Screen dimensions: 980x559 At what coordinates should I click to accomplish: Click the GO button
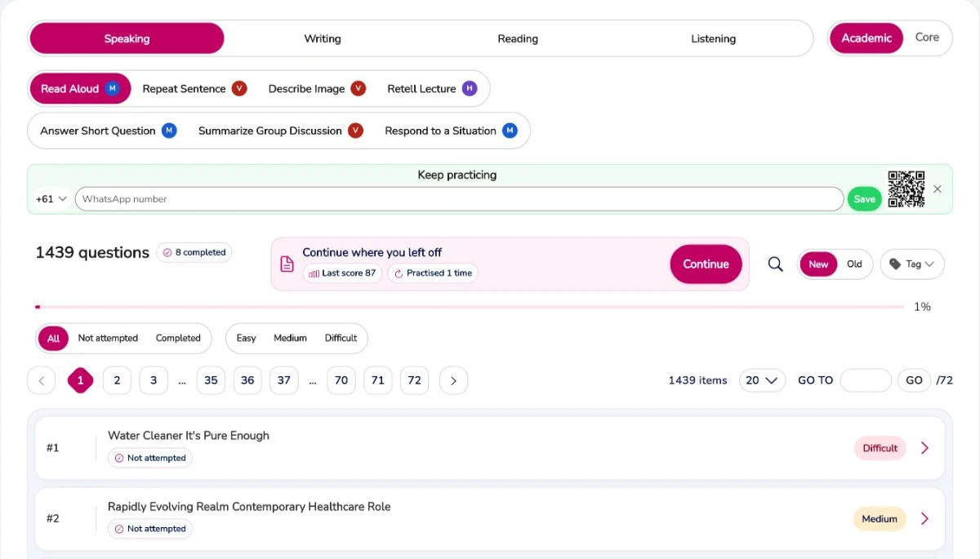pyautogui.click(x=914, y=380)
